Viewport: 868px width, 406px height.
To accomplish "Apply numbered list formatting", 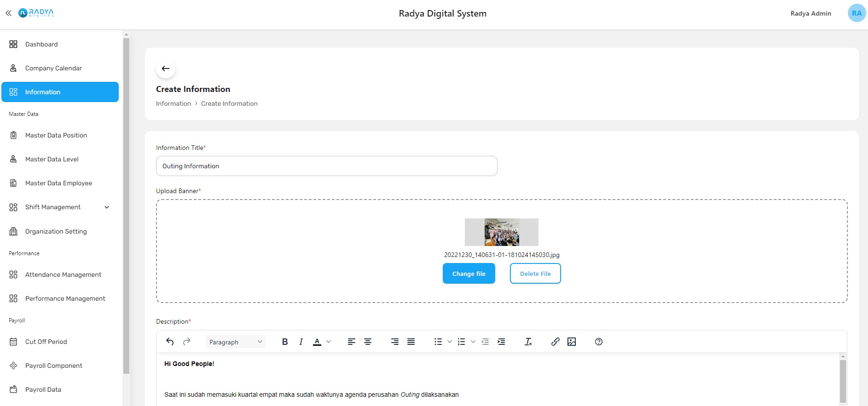I will click(x=461, y=342).
